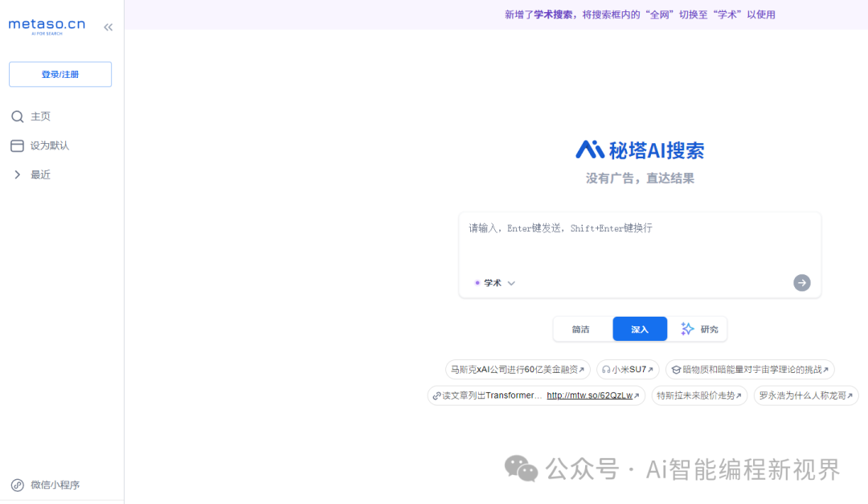Open suggestion 小米SU7
The height and width of the screenshot is (504, 868).
tap(628, 370)
